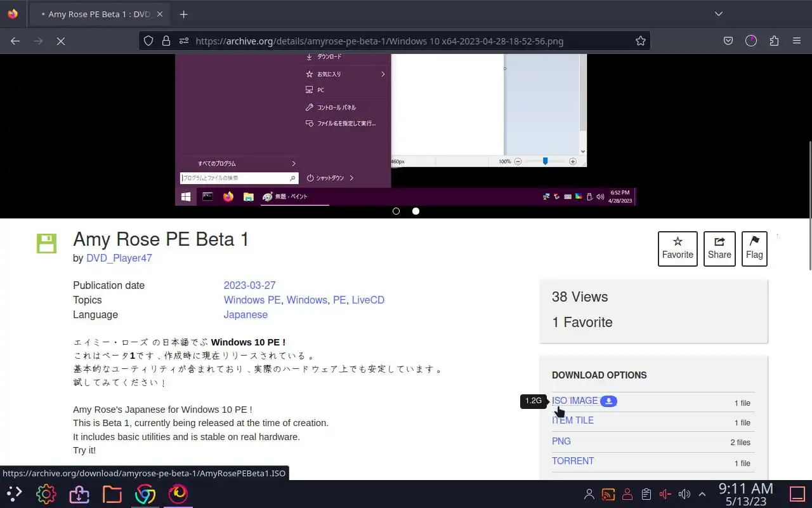View site security via padlock icon
The width and height of the screenshot is (812, 508).
point(166,41)
